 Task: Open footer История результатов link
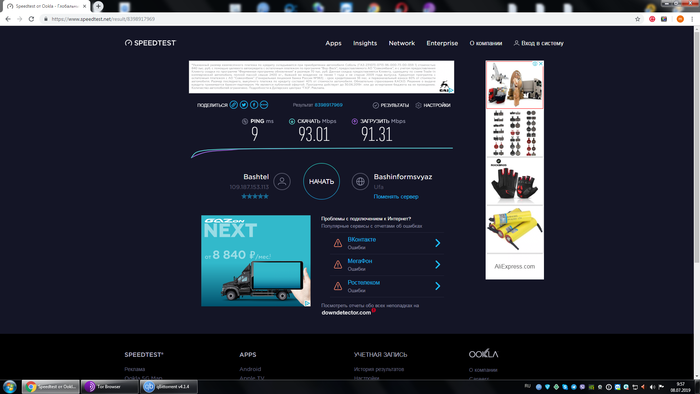[x=379, y=369]
